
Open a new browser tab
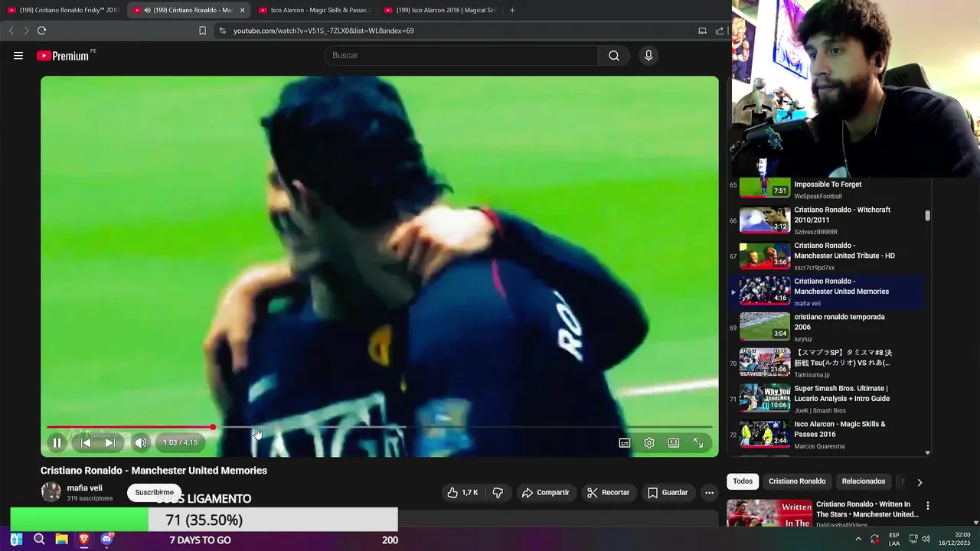(512, 10)
